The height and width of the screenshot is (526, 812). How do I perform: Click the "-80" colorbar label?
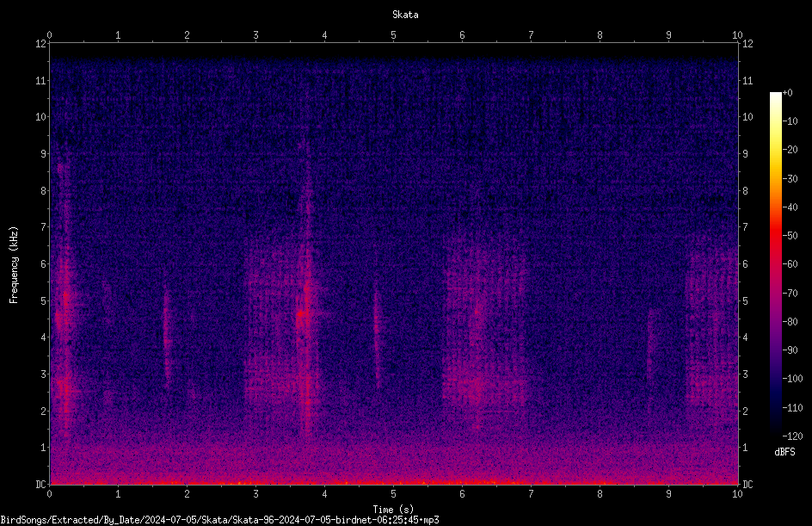point(790,322)
